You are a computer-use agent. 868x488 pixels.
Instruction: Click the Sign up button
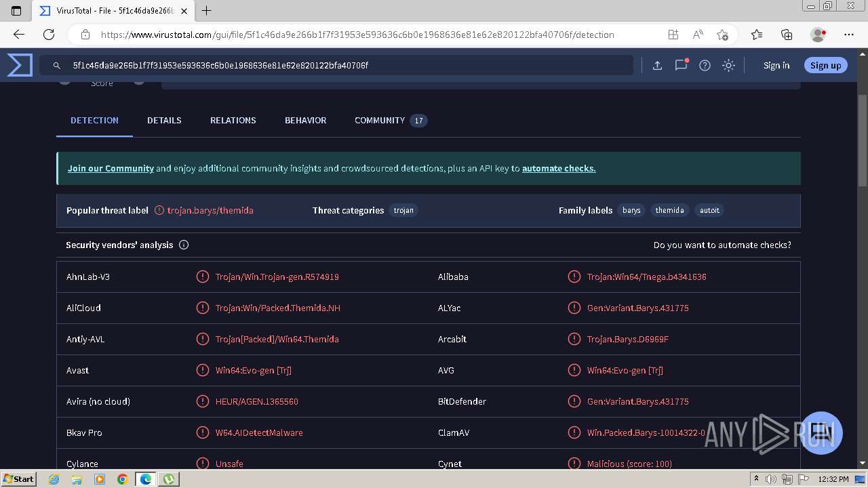tap(825, 66)
